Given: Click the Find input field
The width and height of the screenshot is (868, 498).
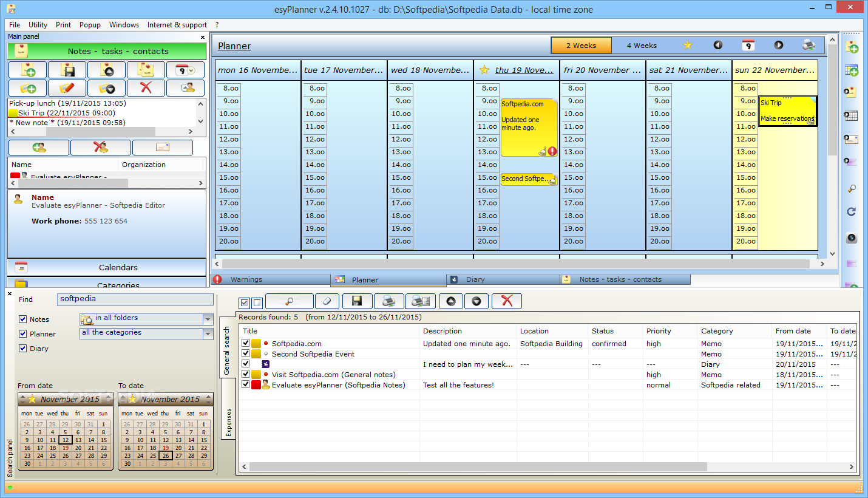Looking at the screenshot, I should coord(135,299).
